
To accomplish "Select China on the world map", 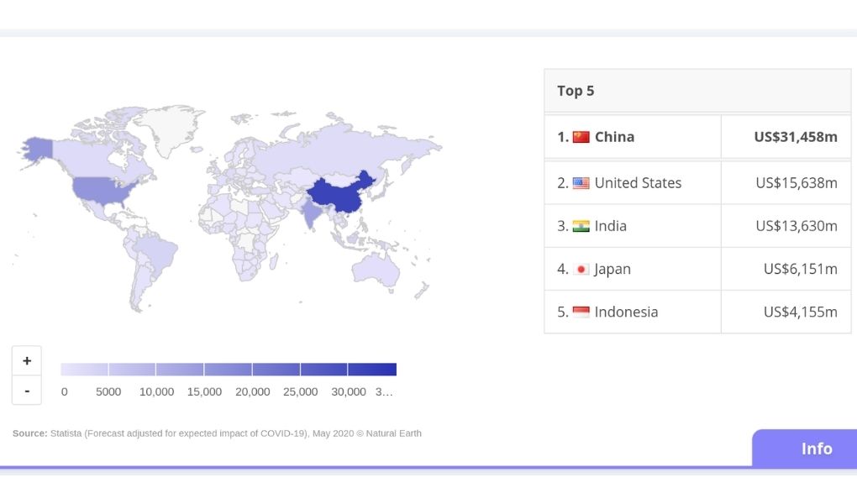I will [340, 193].
